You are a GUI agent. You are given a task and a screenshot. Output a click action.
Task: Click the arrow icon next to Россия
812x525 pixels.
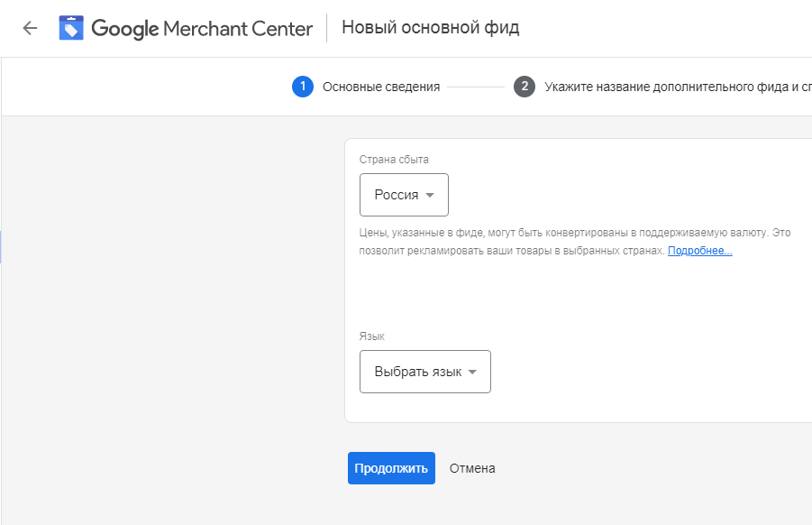(x=429, y=196)
